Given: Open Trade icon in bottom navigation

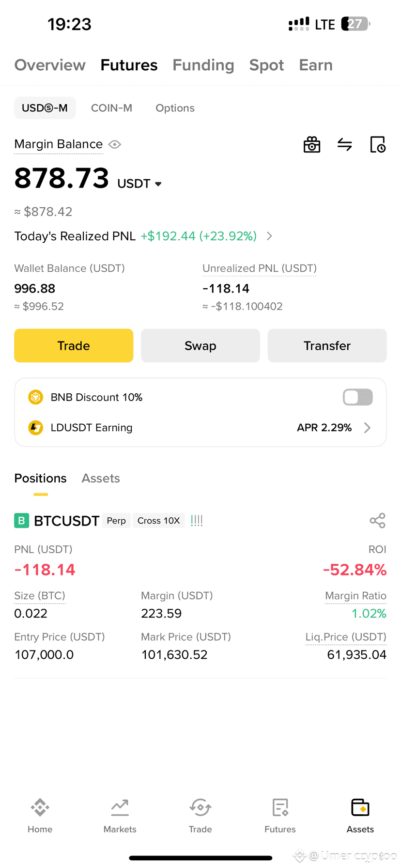Looking at the screenshot, I should pyautogui.click(x=200, y=816).
